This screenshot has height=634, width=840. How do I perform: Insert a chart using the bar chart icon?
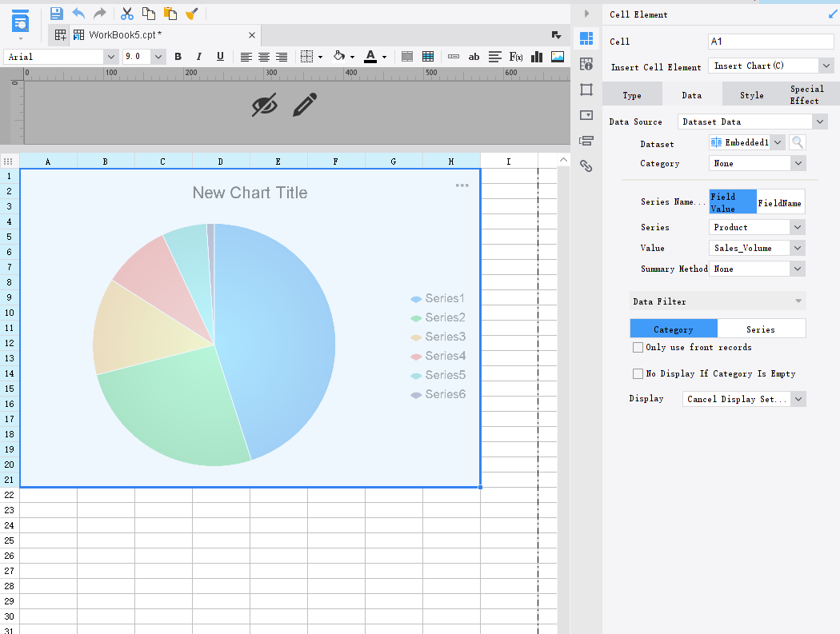(537, 56)
